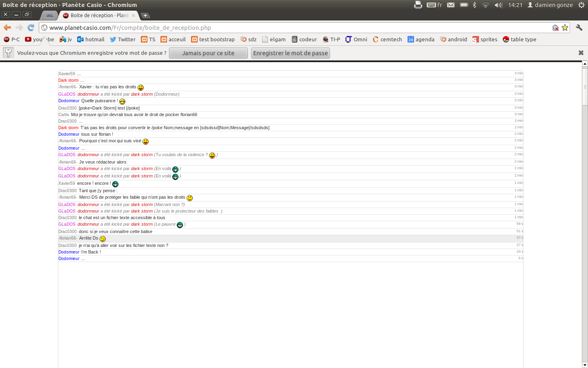Open the agenda bookmark
Viewport: 588px width, 368px height.
click(x=421, y=39)
